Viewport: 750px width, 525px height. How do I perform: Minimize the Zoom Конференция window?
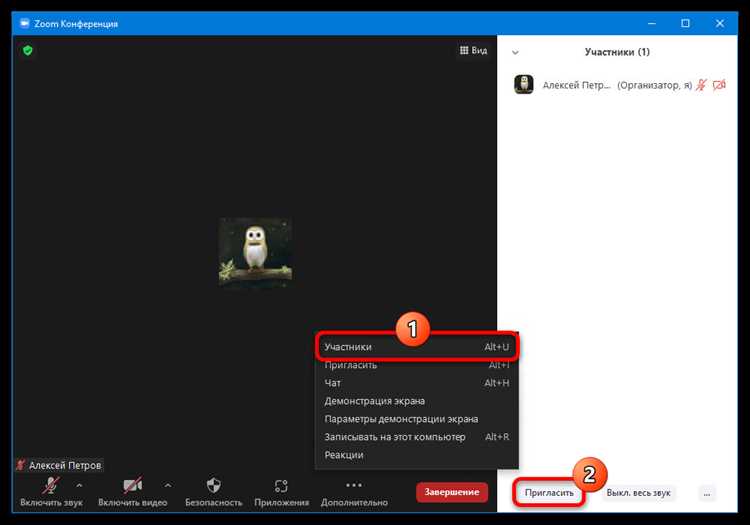click(x=651, y=23)
